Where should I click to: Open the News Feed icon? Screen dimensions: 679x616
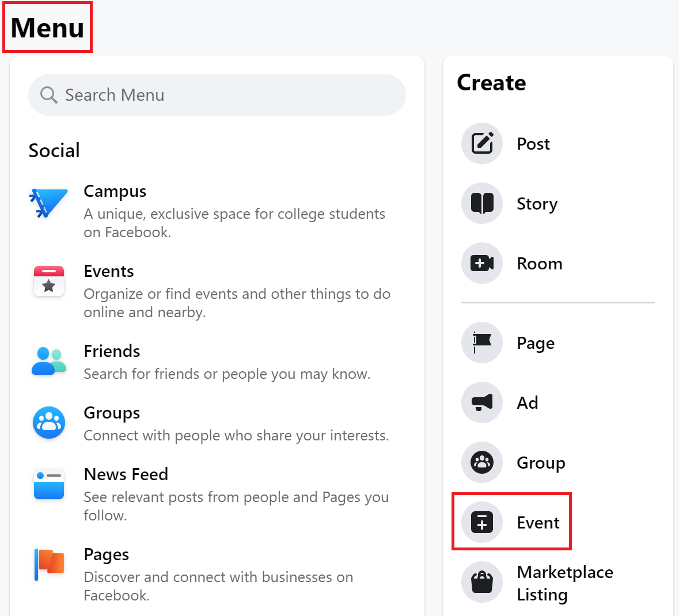coord(49,484)
